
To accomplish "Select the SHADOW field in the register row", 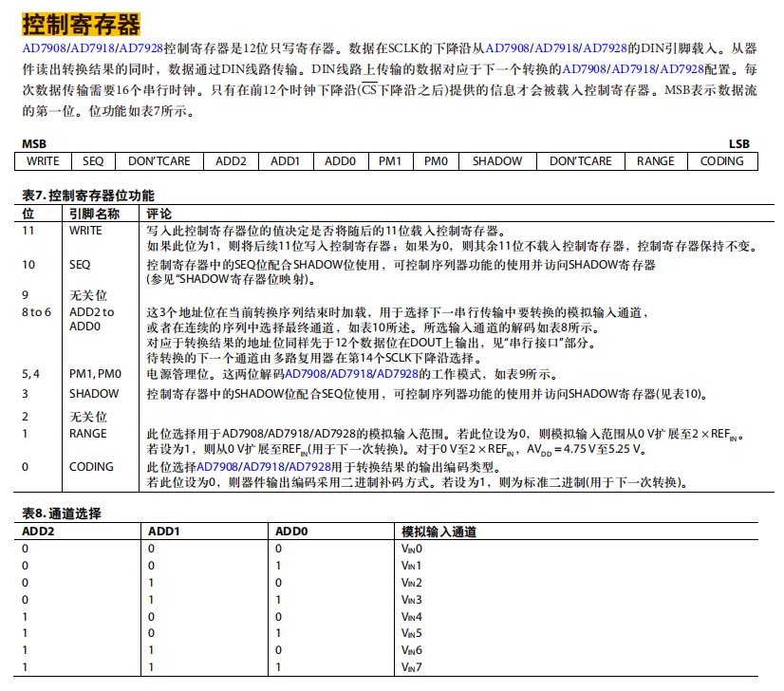I will [x=497, y=161].
